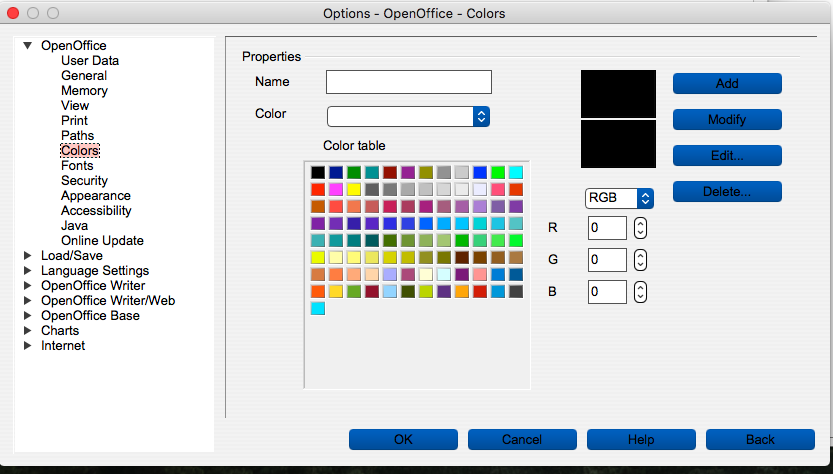Open Online Update options
The width and height of the screenshot is (833, 474).
coord(102,241)
